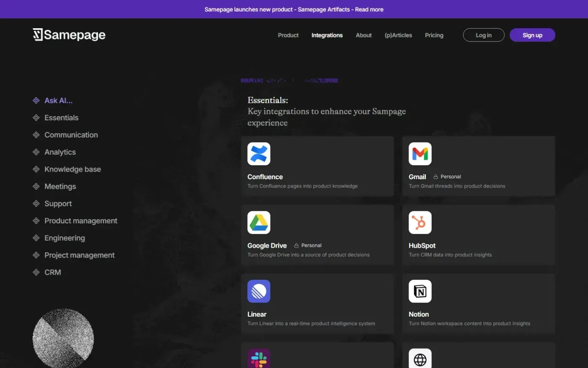Click the diamond icon beside Project management
The width and height of the screenshot is (588, 368).
tap(36, 255)
